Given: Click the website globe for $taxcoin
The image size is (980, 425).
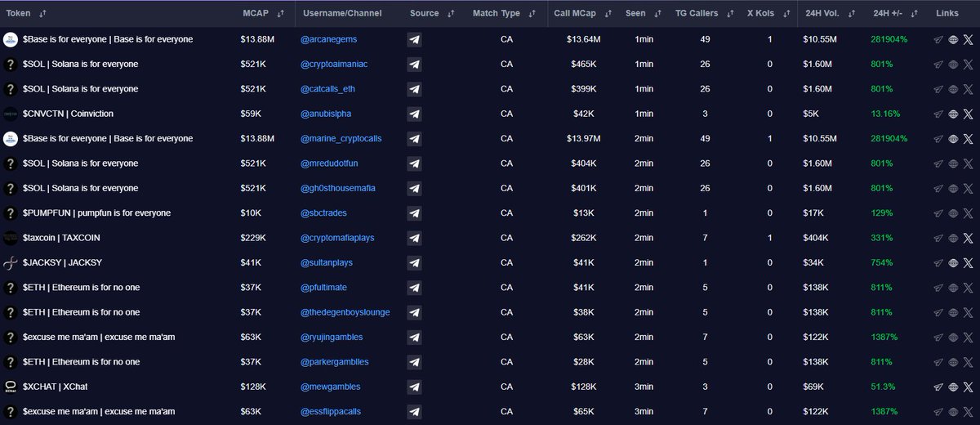Looking at the screenshot, I should tap(953, 238).
